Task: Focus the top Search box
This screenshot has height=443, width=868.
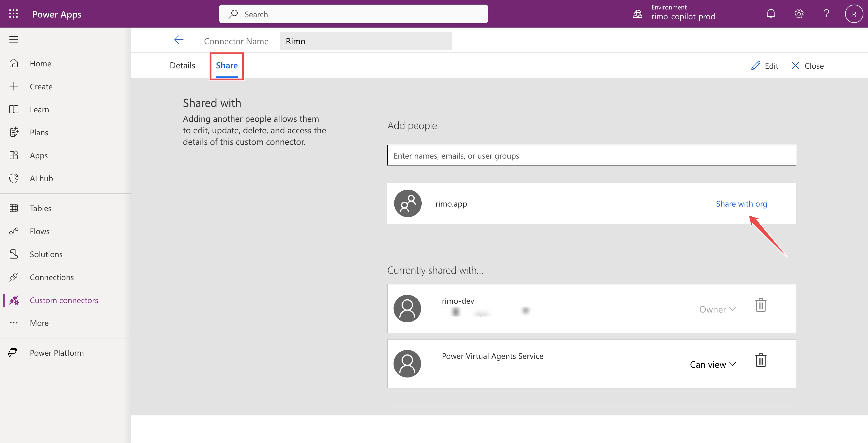Action: (353, 14)
